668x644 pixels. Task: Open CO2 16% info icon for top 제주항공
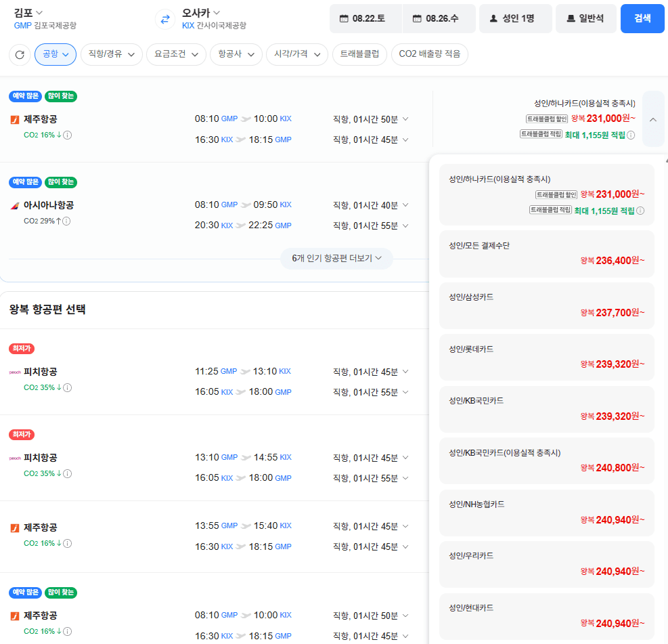click(67, 135)
